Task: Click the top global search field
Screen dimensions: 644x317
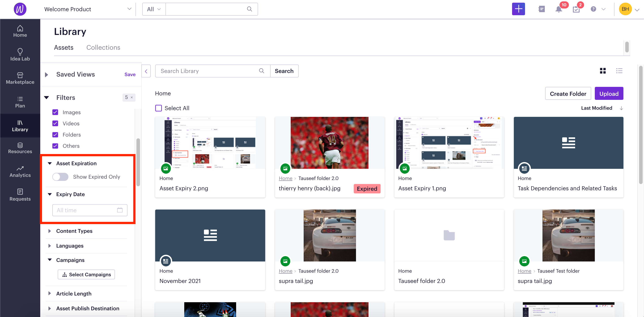Action: 212,9
